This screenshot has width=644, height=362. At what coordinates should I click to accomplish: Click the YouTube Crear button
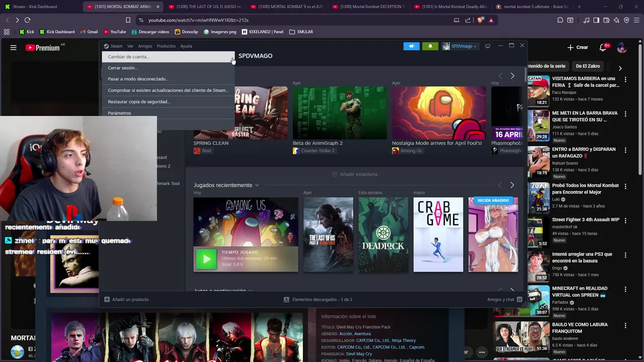coord(578,47)
